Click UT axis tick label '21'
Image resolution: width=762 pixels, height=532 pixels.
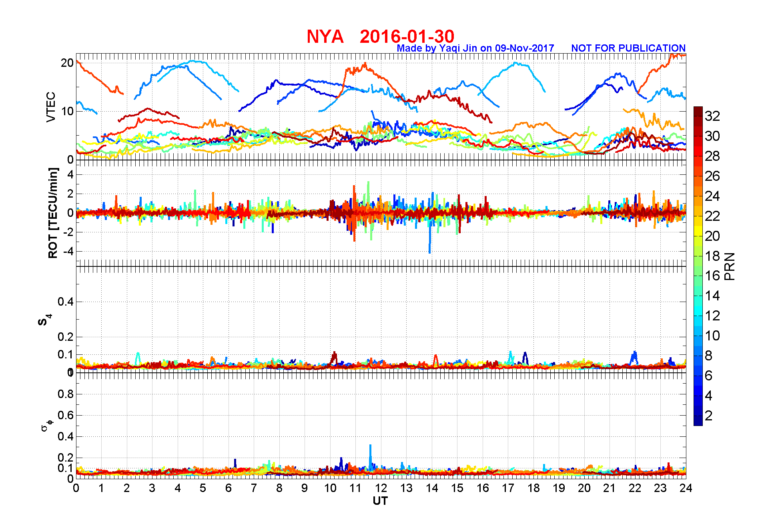[610, 488]
